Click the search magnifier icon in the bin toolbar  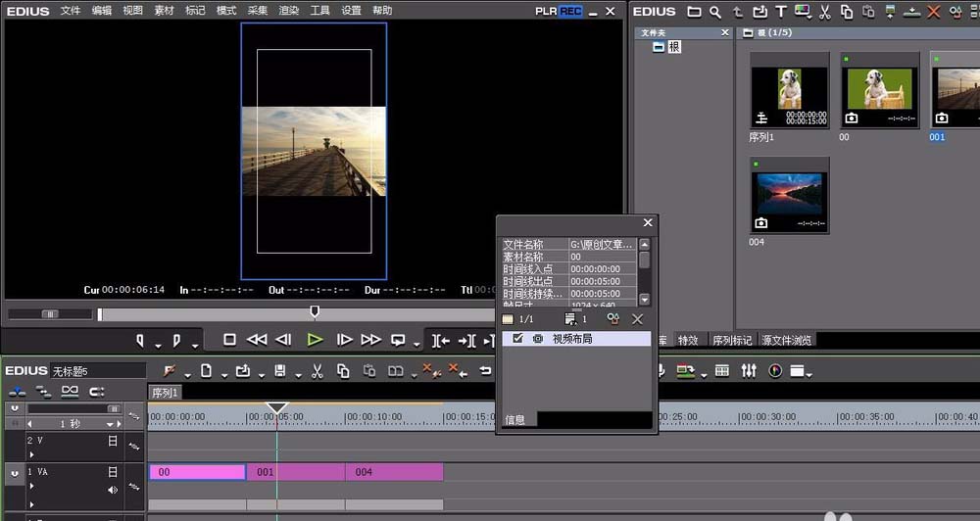[715, 12]
